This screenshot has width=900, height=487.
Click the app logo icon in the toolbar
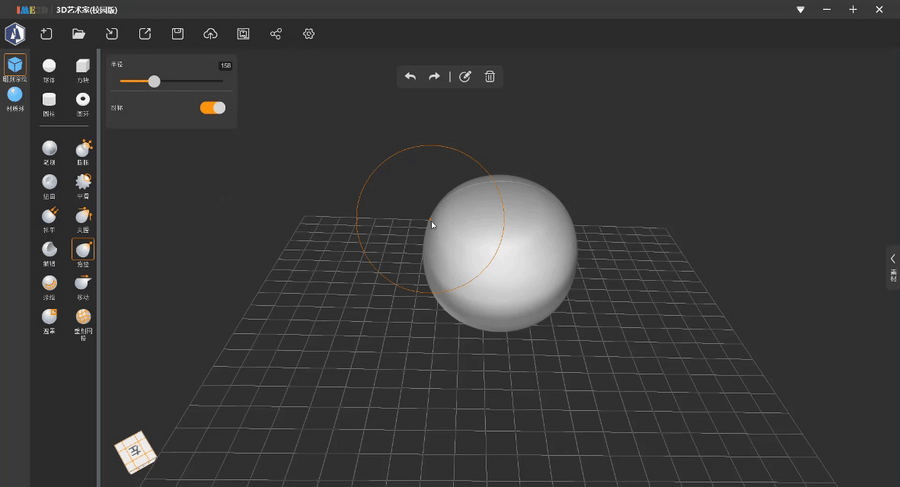click(15, 34)
